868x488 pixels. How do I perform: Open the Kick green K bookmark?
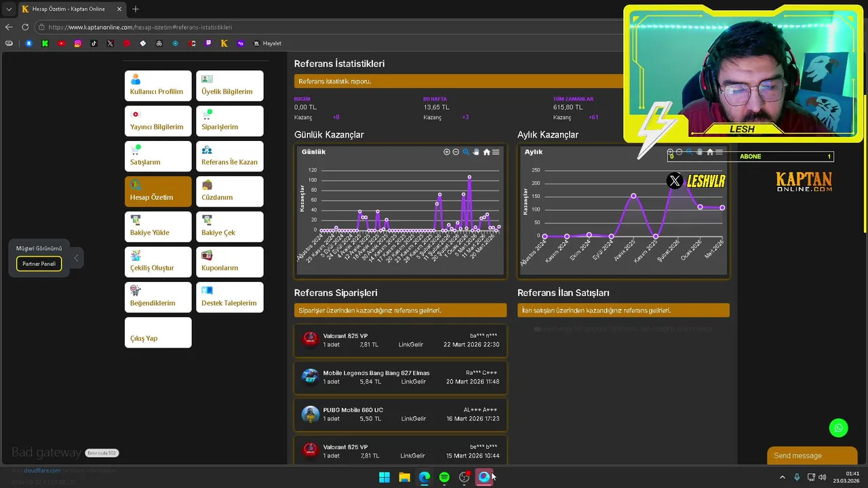(x=45, y=43)
